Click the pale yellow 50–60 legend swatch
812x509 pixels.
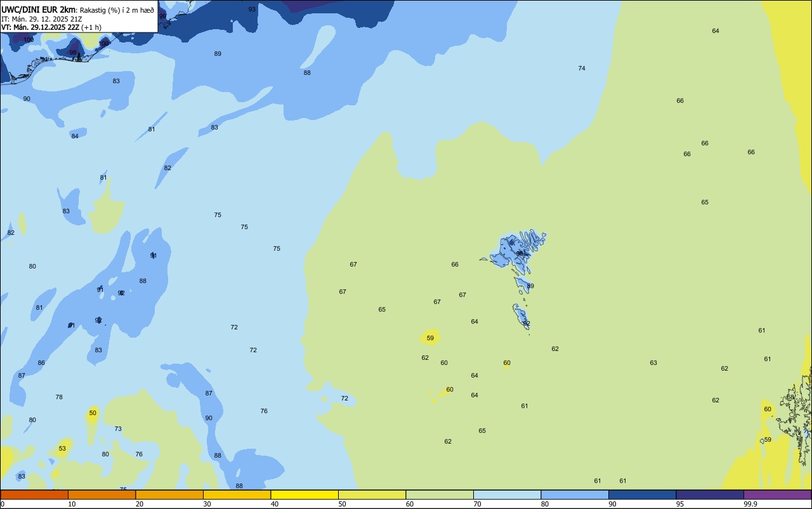372,494
